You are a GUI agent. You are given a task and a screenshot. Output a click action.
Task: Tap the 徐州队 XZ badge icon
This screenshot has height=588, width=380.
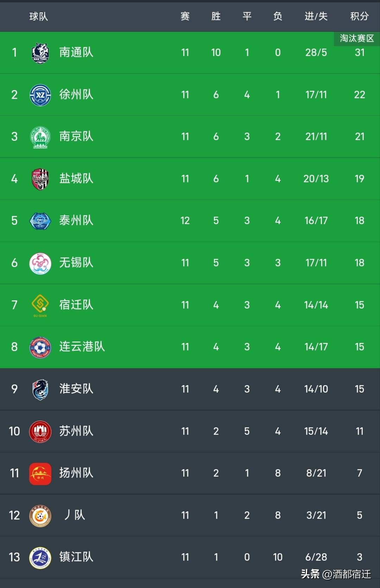(x=40, y=95)
